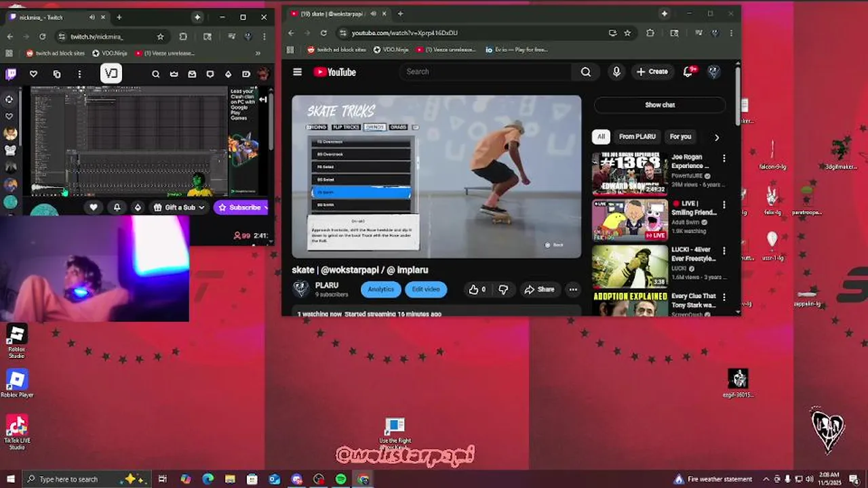This screenshot has height=488, width=868.
Task: Open the Subscribe dropdown arrow on Twitch
Action: (265, 207)
